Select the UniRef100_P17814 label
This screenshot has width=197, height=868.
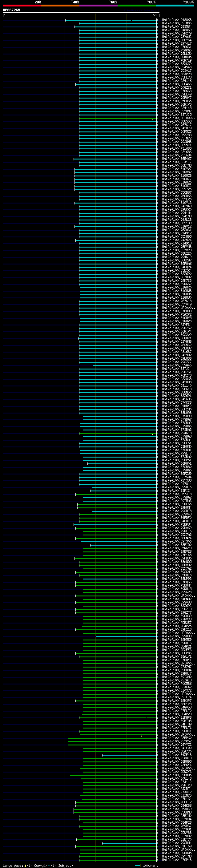point(177,483)
